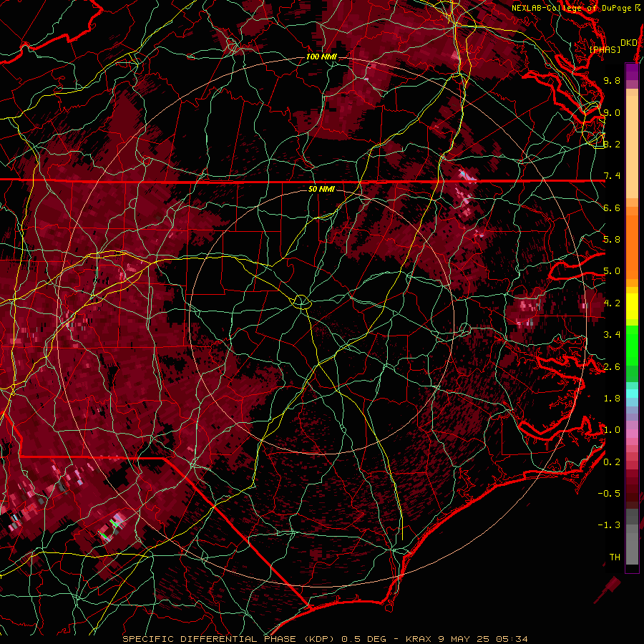Click the DKD product code label

tap(628, 43)
